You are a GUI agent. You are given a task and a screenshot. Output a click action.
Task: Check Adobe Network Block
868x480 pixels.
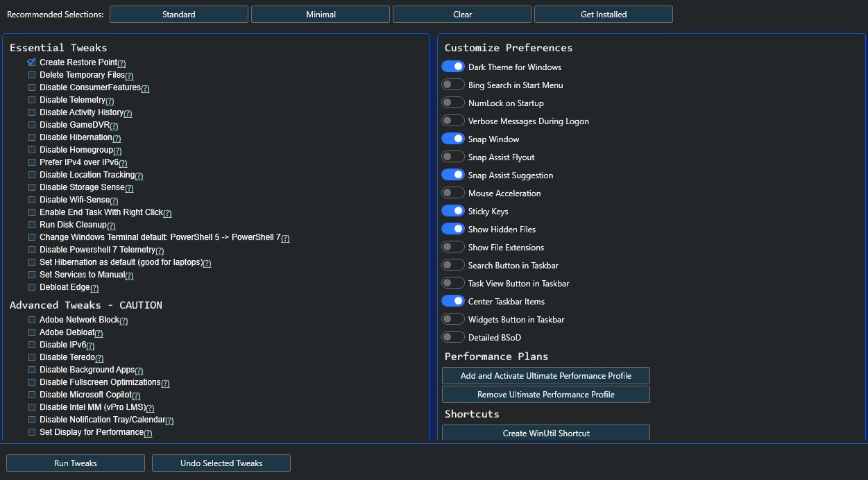(x=32, y=320)
